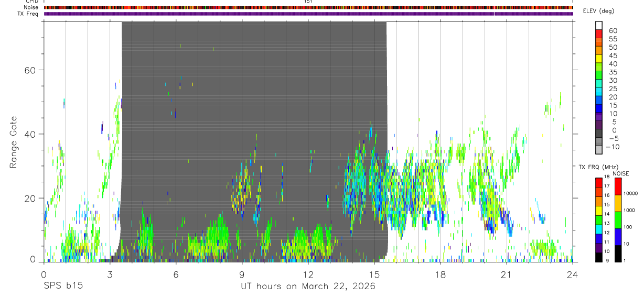Click the '55' tick on ELEV color bar

coord(613,39)
